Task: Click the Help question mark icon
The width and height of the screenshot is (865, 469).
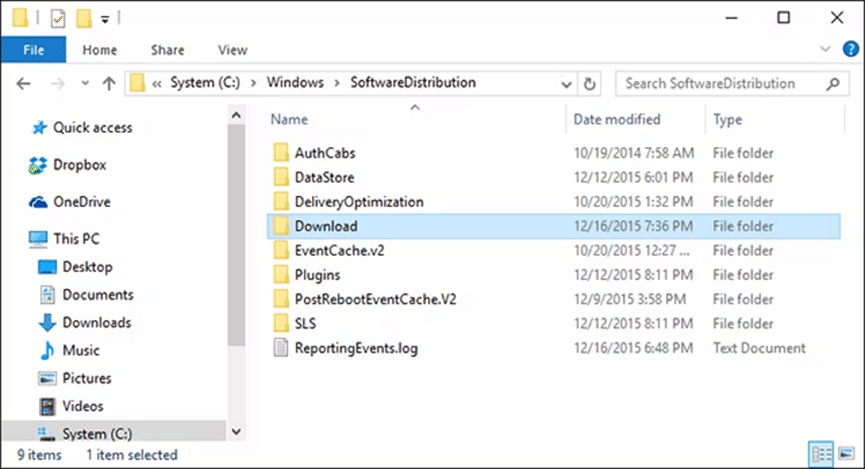Action: tap(845, 48)
